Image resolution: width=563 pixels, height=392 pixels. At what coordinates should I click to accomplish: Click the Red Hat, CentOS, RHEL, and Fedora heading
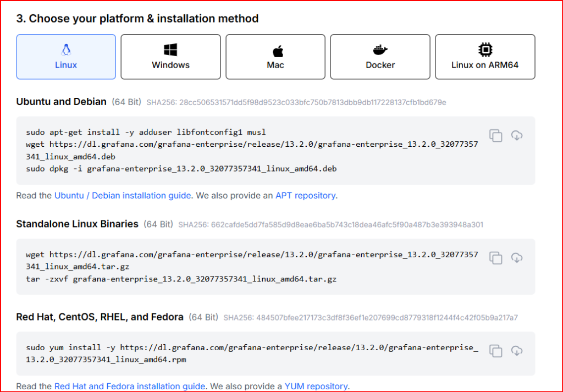click(x=100, y=317)
